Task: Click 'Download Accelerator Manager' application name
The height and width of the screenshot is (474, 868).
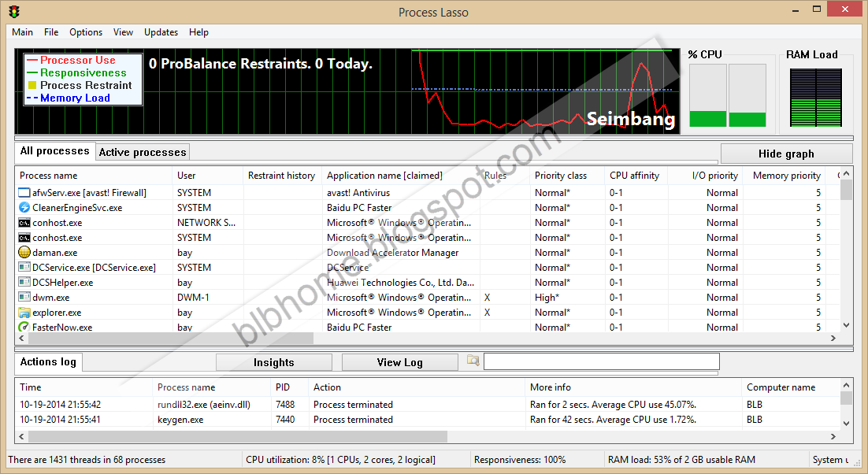Action: (x=392, y=252)
